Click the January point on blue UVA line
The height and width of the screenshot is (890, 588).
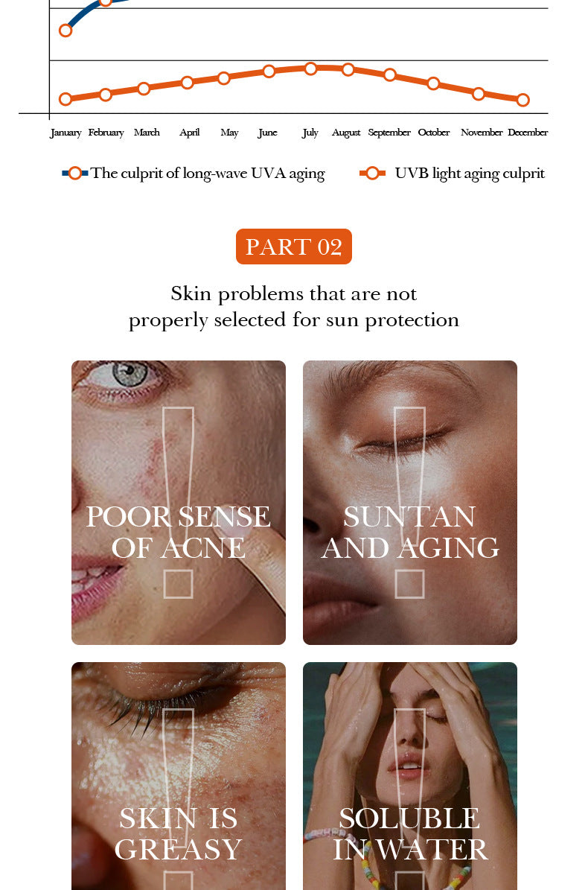(65, 31)
